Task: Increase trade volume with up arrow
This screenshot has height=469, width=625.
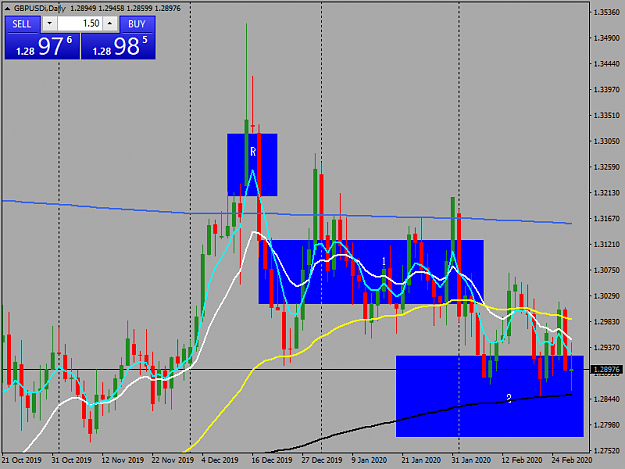Action: point(110,24)
